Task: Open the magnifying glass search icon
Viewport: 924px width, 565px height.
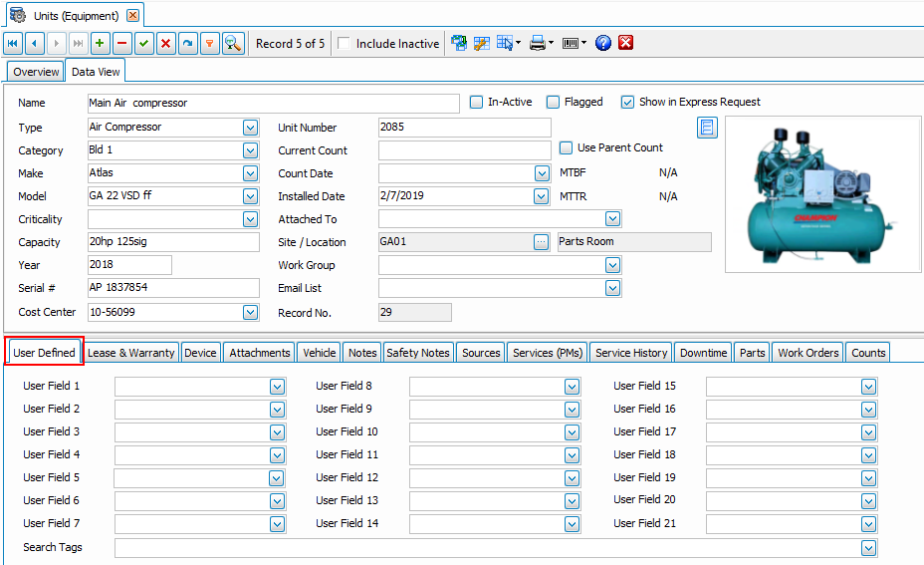Action: click(x=233, y=43)
